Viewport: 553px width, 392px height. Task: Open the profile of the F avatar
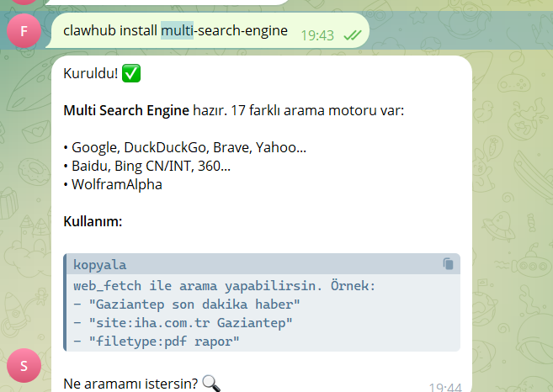tap(23, 31)
